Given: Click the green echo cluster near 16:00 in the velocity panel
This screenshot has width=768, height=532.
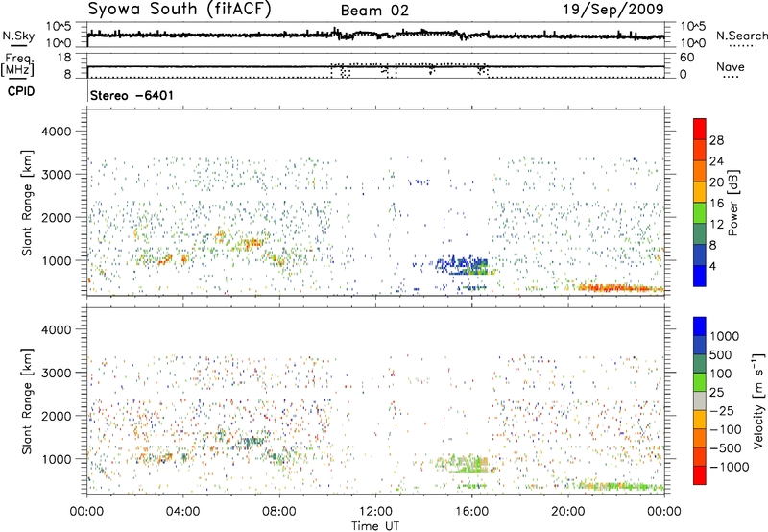Looking at the screenshot, I should tap(463, 464).
